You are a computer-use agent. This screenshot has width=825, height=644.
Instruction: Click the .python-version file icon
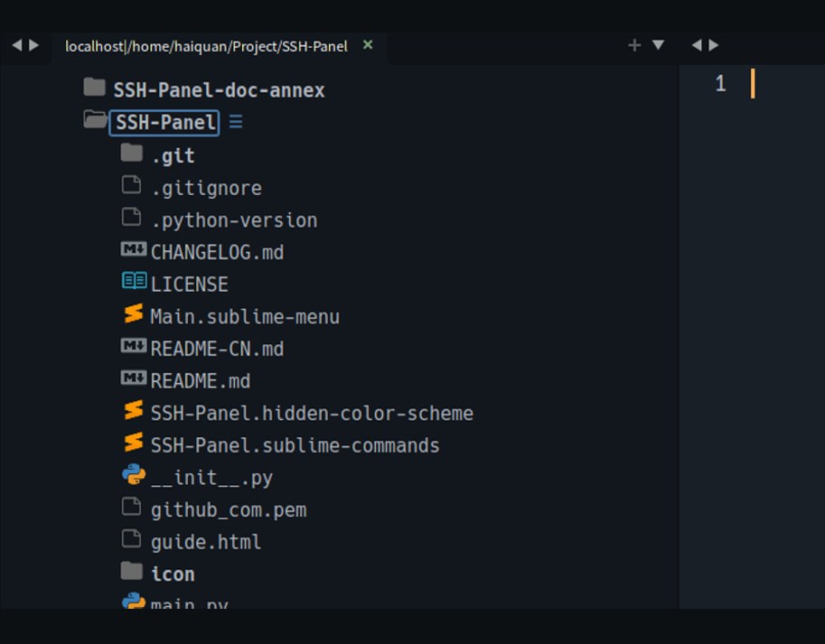click(131, 217)
